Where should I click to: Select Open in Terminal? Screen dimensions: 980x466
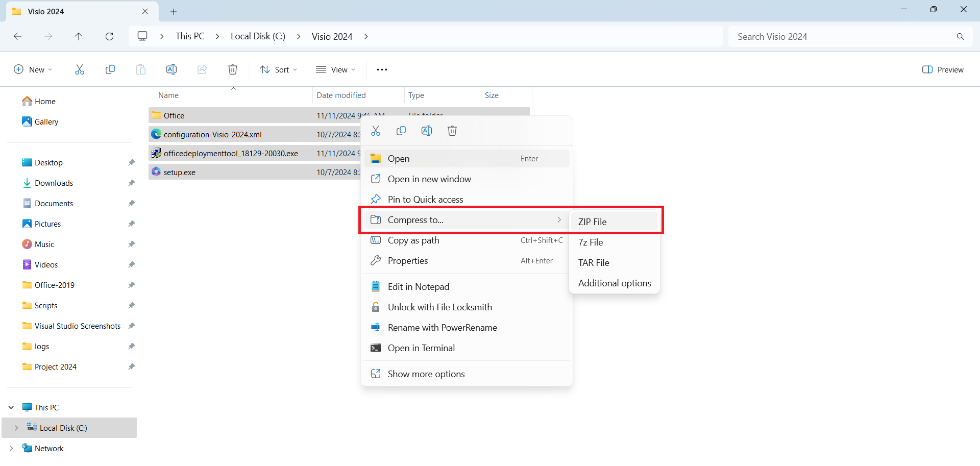(x=467, y=348)
